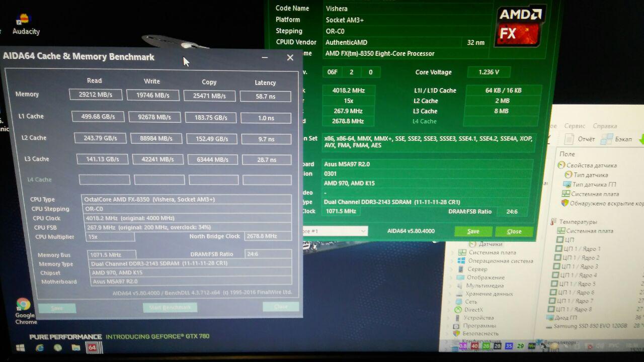
Task: Select the ЦП 1 / Ядро 3 row
Action: [x=576, y=266]
